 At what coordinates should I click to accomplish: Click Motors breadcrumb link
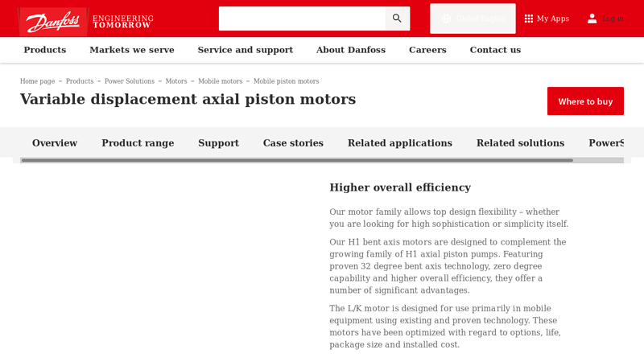click(x=176, y=81)
